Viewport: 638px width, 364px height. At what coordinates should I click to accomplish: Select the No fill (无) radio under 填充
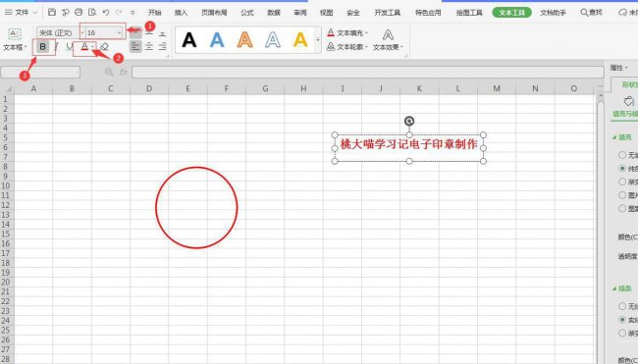[x=622, y=155]
